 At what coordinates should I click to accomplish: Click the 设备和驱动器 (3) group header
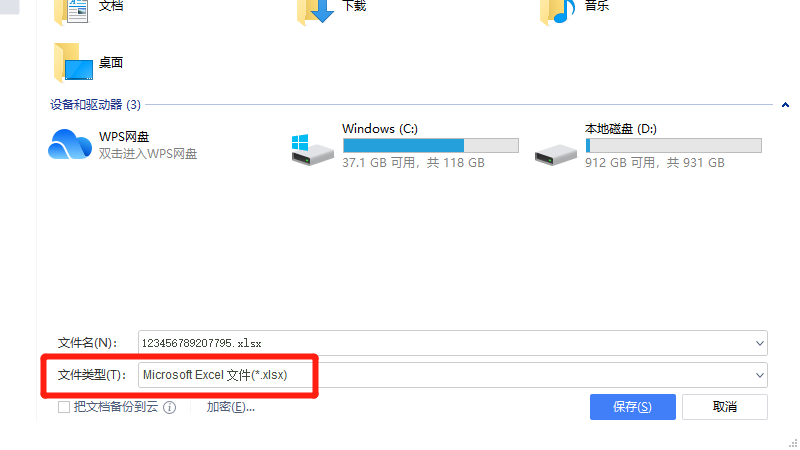(95, 105)
